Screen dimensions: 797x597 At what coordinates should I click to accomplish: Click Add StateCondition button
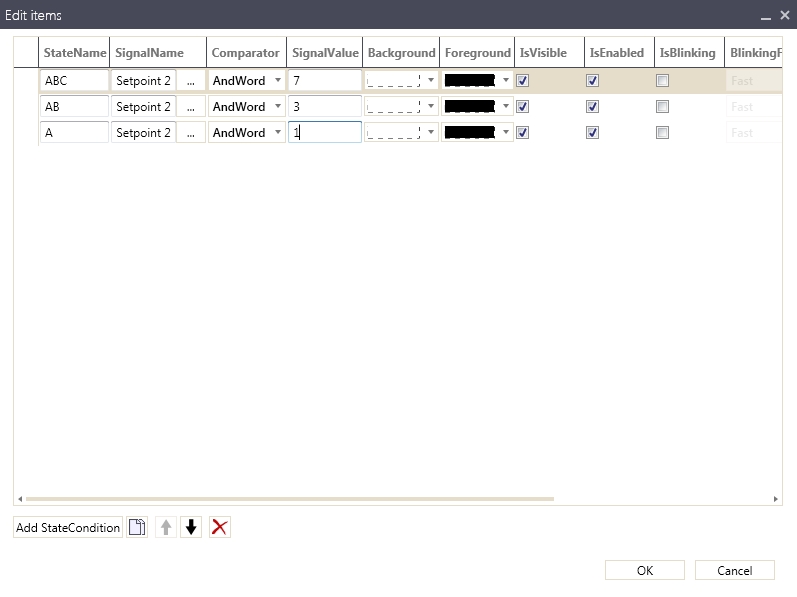click(68, 527)
